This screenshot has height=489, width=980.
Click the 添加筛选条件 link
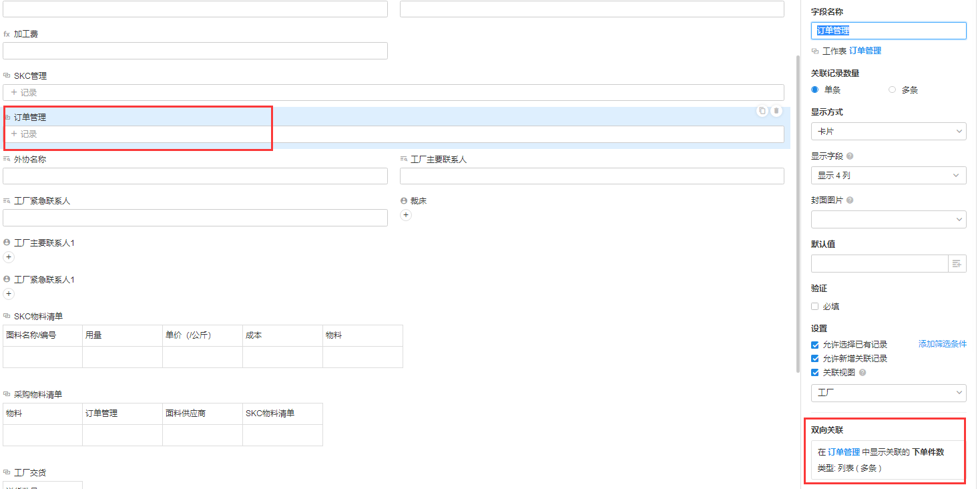tap(943, 344)
